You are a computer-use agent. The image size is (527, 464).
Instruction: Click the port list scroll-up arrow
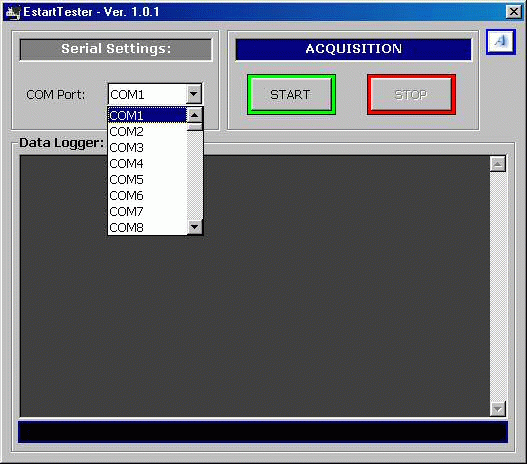coord(195,115)
